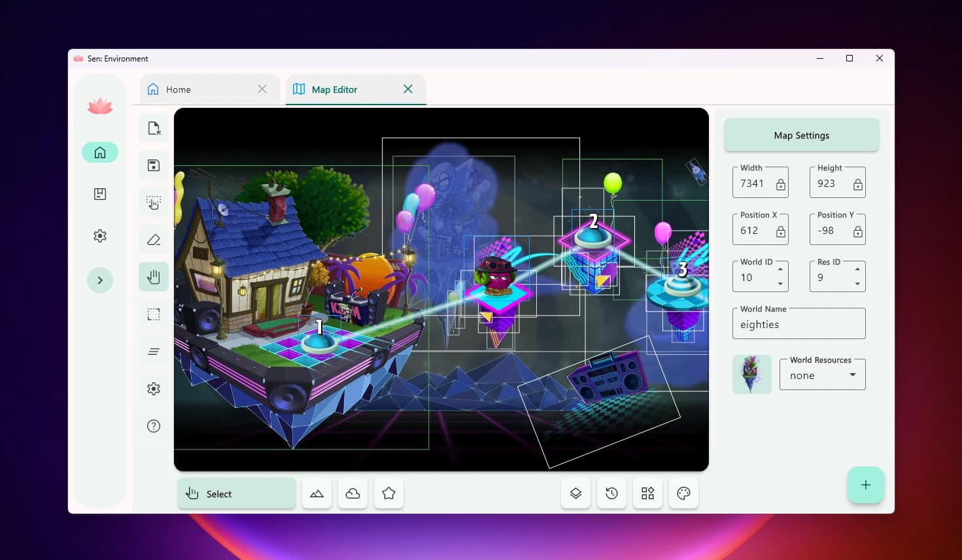Image resolution: width=962 pixels, height=560 pixels.
Task: Toggle the Height lock icon
Action: point(858,185)
